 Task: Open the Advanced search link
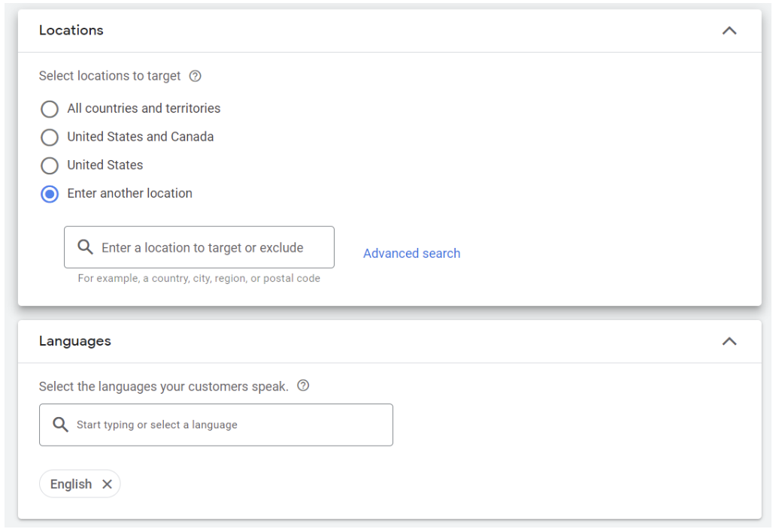pyautogui.click(x=411, y=253)
